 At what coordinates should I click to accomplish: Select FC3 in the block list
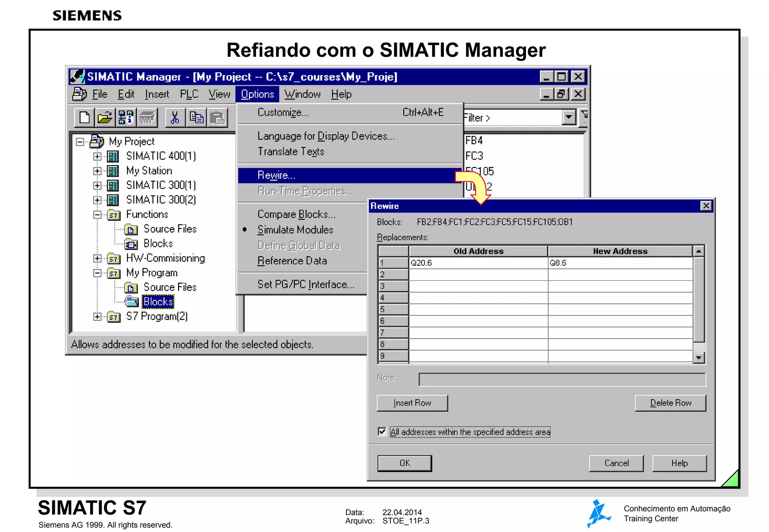(x=474, y=156)
